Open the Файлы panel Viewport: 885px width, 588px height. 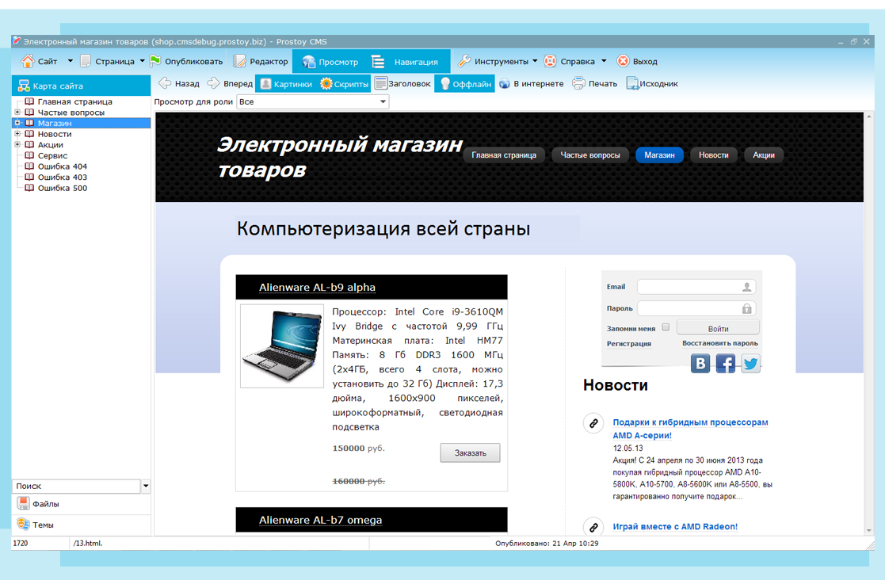[x=82, y=503]
